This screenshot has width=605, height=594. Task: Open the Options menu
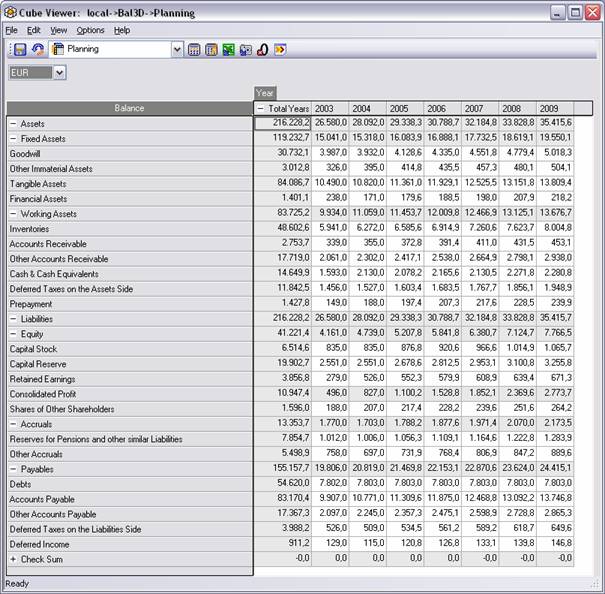(90, 31)
